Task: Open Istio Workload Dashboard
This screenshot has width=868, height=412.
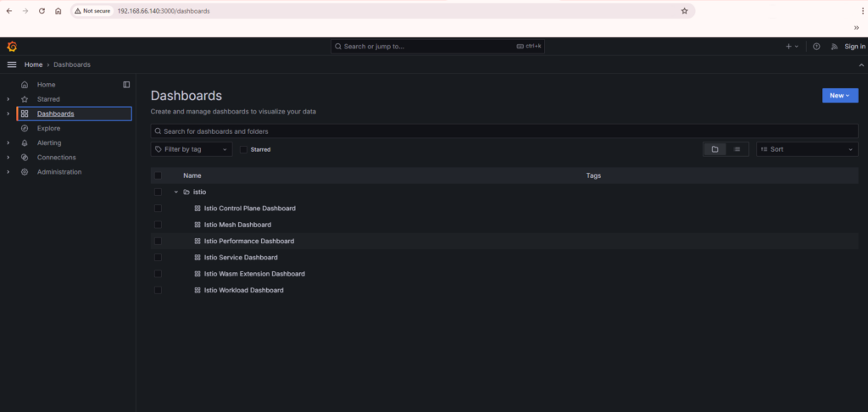Action: coord(243,290)
